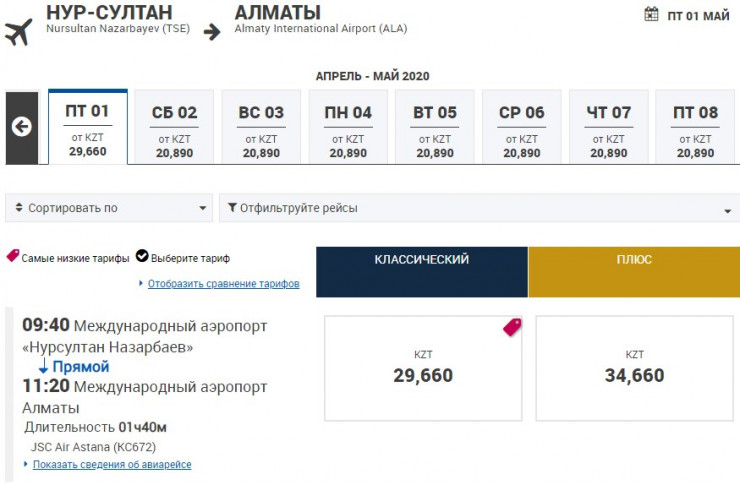This screenshot has width=740, height=485.
Task: Click the filter funnel icon
Action: [232, 208]
